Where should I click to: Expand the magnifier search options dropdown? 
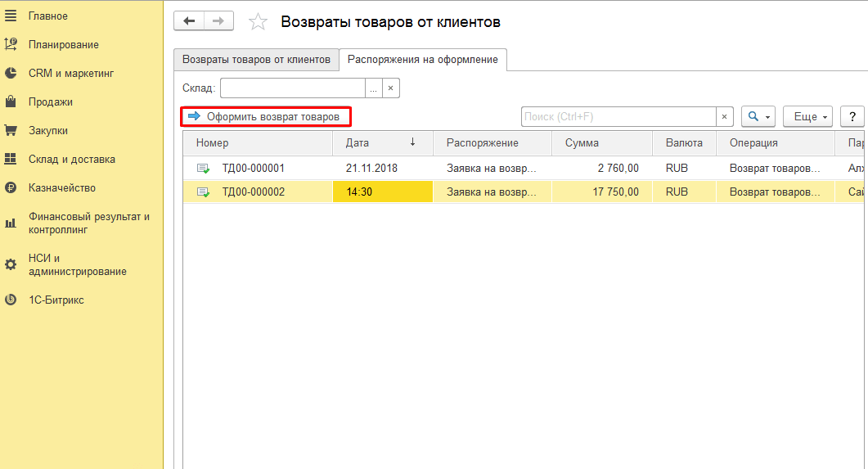click(x=758, y=117)
